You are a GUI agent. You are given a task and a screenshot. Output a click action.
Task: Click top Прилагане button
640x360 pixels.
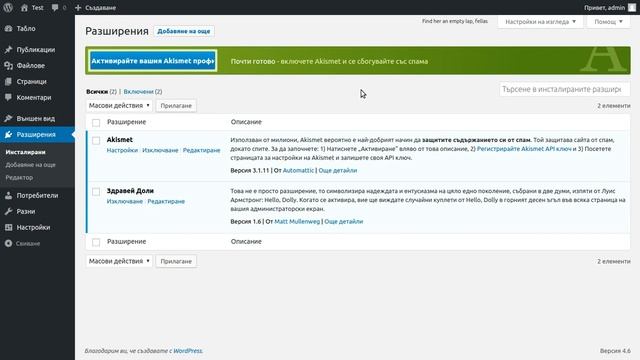point(176,105)
